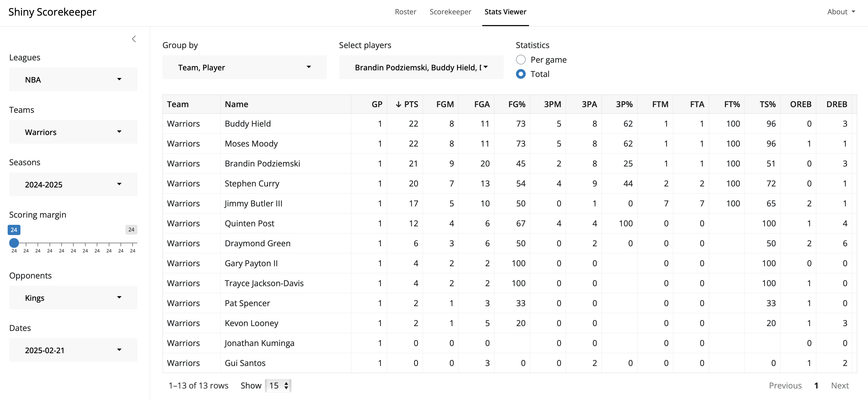Click the Shiny Scorekeeper title link

point(52,12)
